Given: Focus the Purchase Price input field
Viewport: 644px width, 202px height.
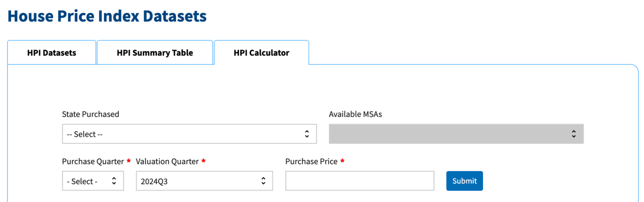Looking at the screenshot, I should (360, 181).
